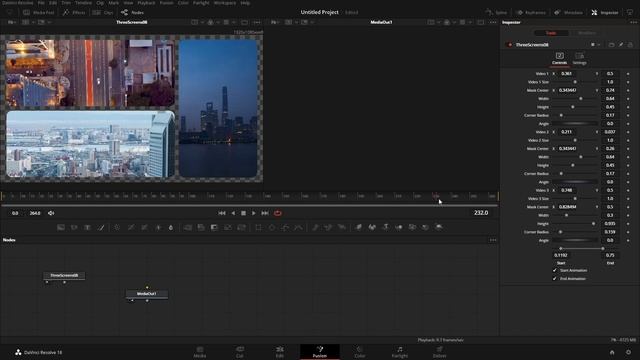Open the File menu

coord(41,2)
